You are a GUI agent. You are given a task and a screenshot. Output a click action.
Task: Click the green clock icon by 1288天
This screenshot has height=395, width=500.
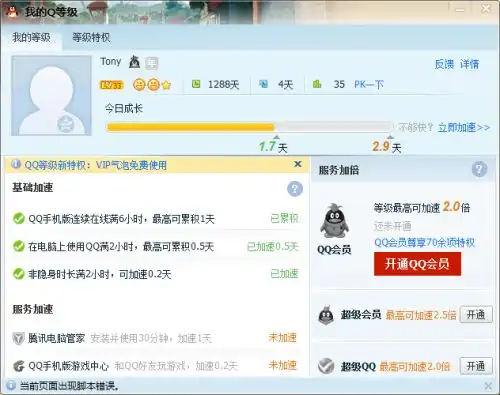pos(196,84)
